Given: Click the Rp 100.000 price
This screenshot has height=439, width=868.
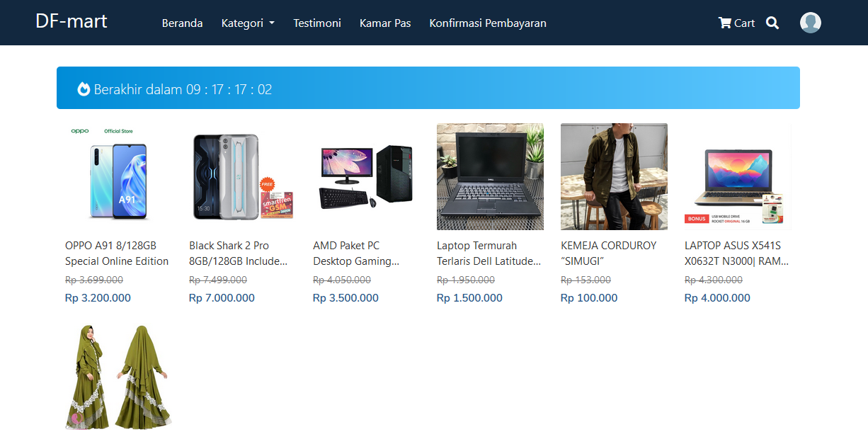Looking at the screenshot, I should (x=589, y=298).
